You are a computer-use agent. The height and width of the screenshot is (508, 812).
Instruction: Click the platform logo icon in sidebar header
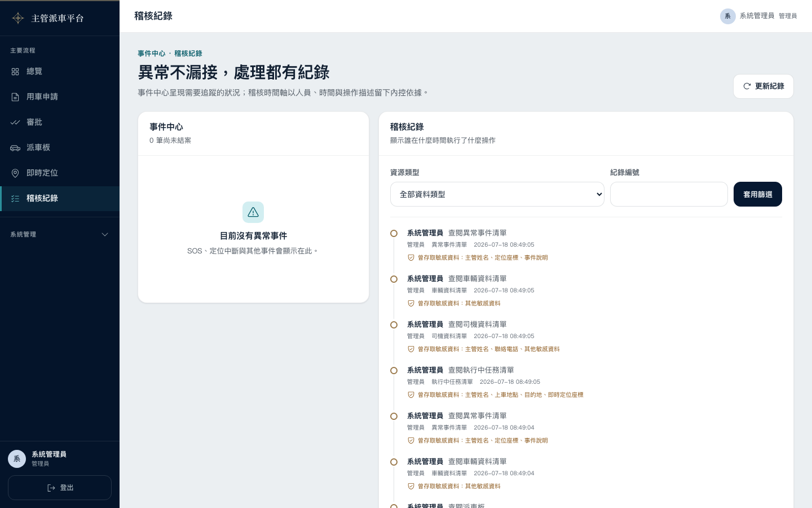coord(18,18)
